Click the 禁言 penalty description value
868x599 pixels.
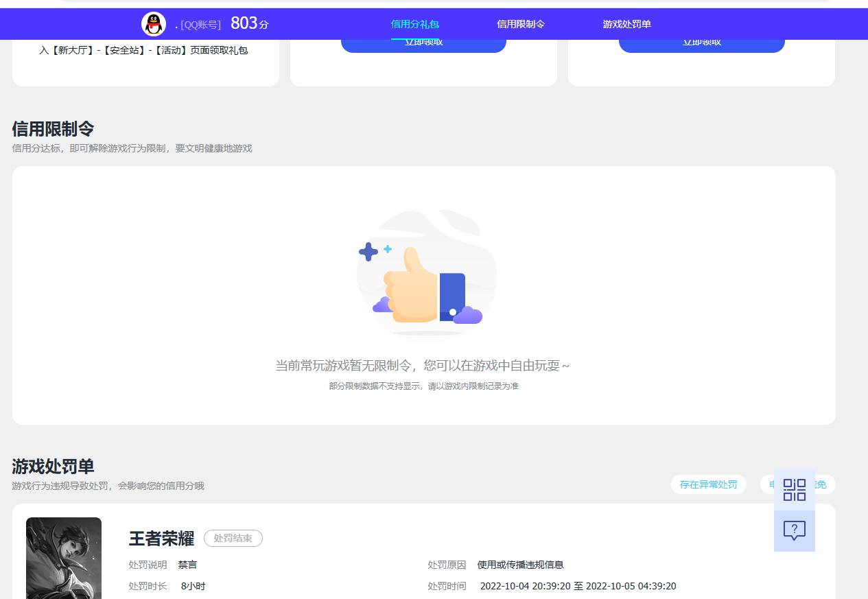(x=187, y=565)
